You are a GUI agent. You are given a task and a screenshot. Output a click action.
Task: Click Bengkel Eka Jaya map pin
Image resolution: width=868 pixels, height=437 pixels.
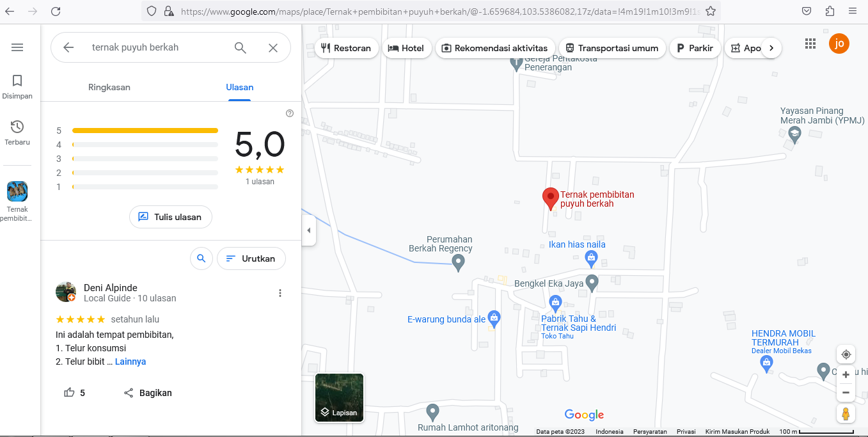(592, 282)
